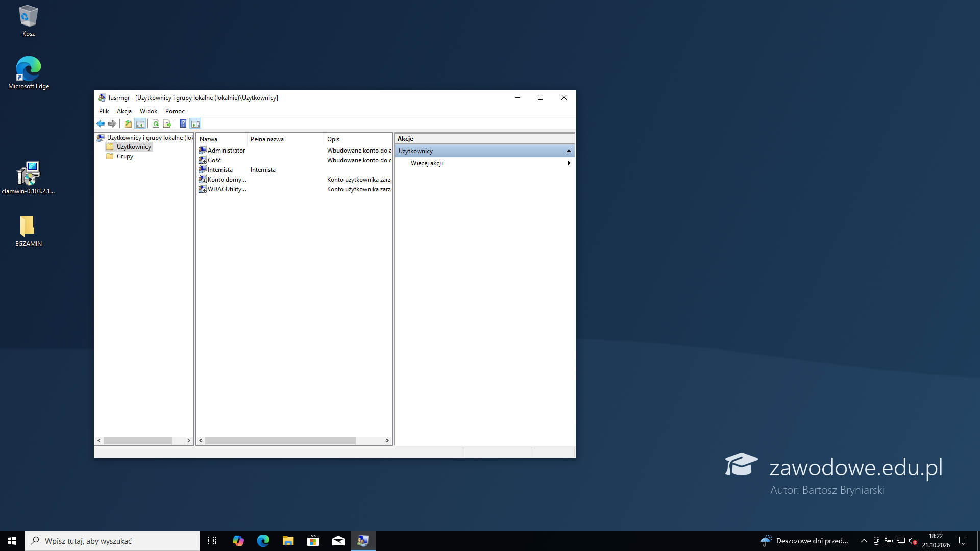Click the Export List toolbar icon

coord(167,123)
